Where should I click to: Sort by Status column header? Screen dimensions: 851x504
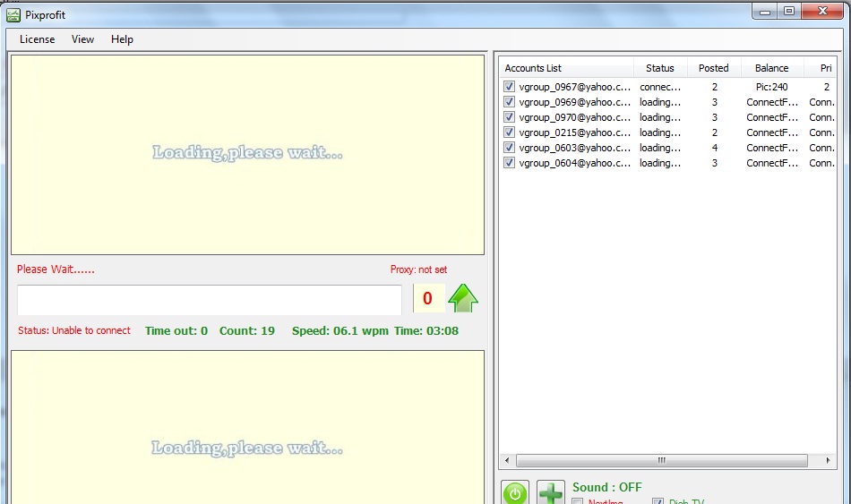[660, 68]
